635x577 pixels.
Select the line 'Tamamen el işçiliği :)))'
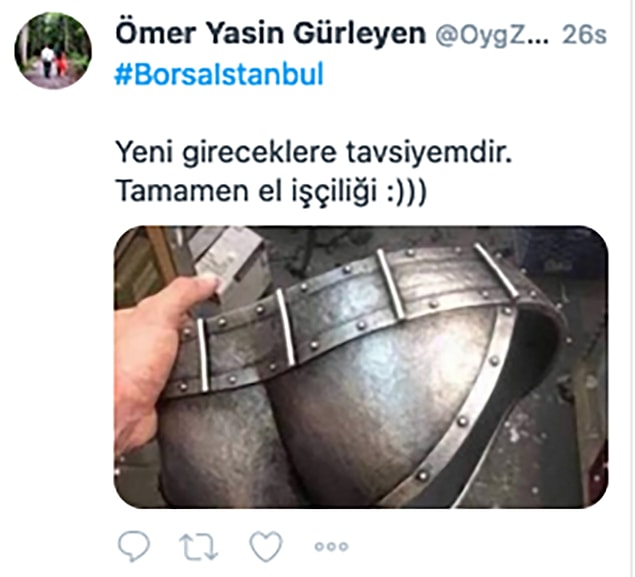[271, 190]
